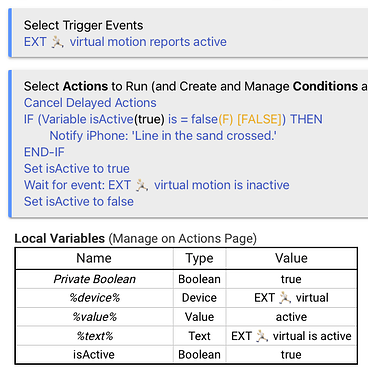Select 'isActive' variable name cell

pyautogui.click(x=94, y=354)
